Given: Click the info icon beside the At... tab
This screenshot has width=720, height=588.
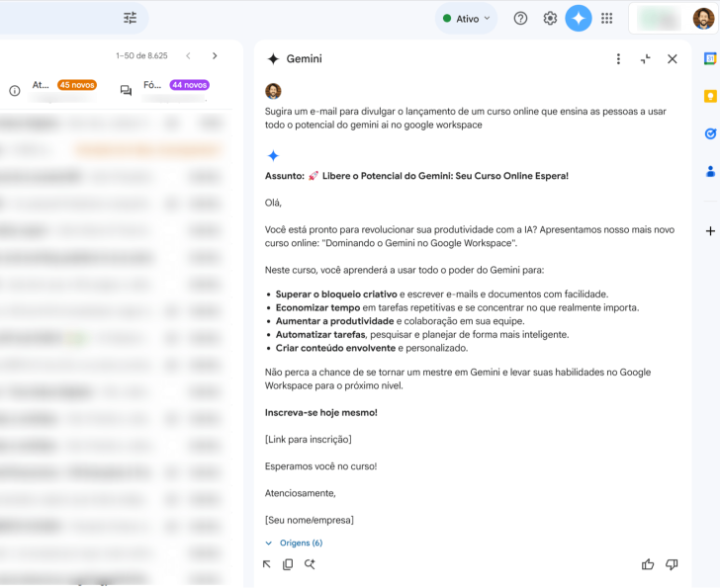Looking at the screenshot, I should [15, 91].
